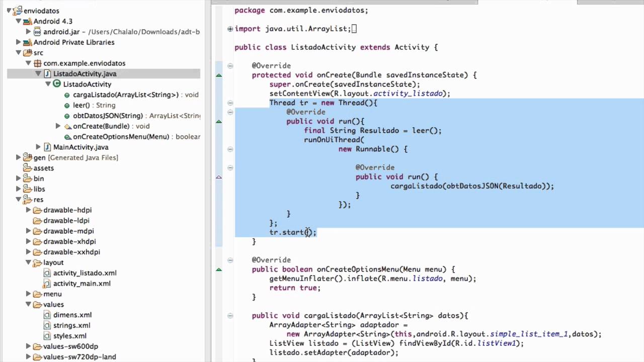Click the assets folder icon

pyautogui.click(x=28, y=168)
